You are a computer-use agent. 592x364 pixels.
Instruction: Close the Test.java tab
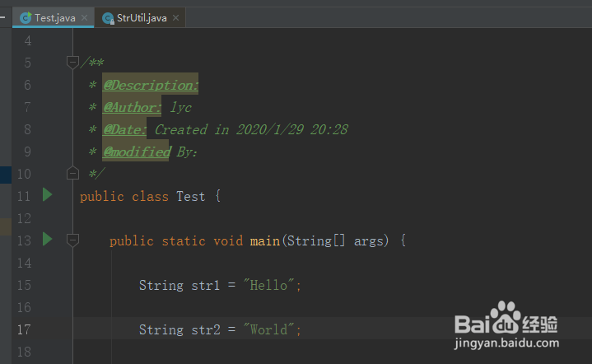point(85,18)
